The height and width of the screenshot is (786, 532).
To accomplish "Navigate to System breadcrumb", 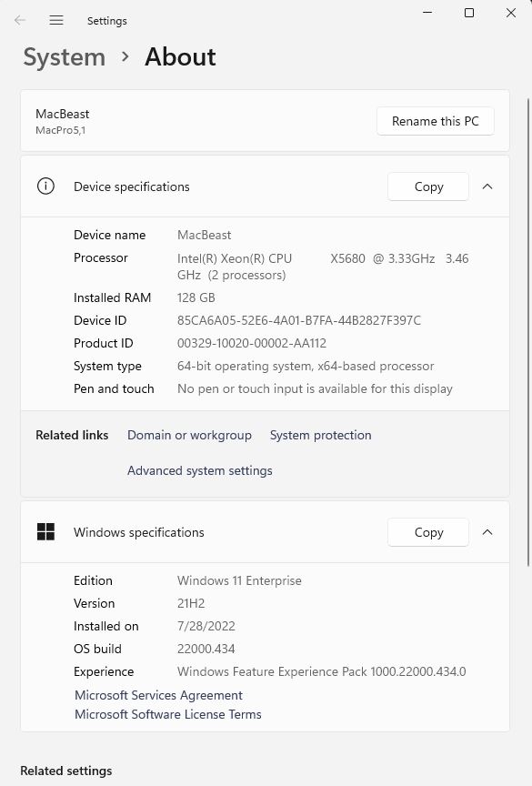I will (x=65, y=57).
